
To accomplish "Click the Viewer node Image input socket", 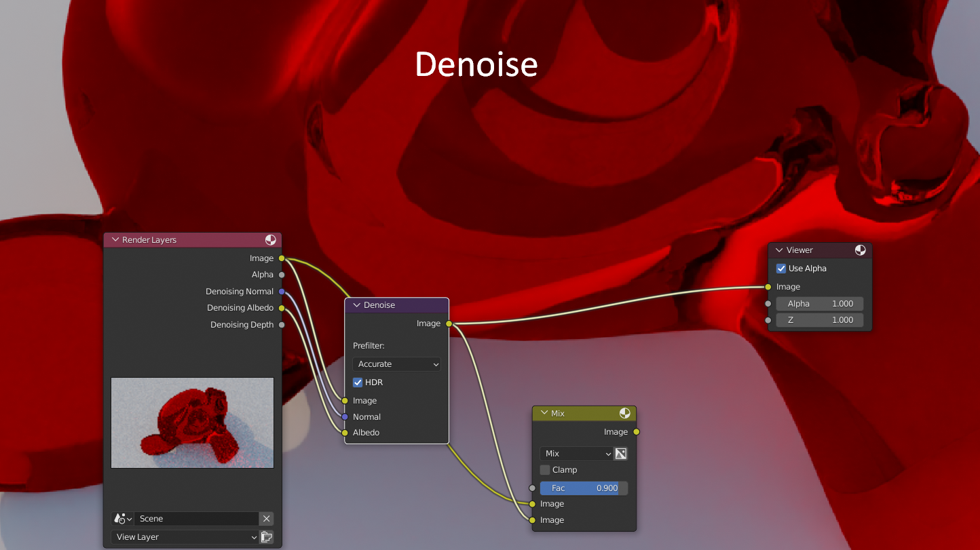I will (x=768, y=287).
